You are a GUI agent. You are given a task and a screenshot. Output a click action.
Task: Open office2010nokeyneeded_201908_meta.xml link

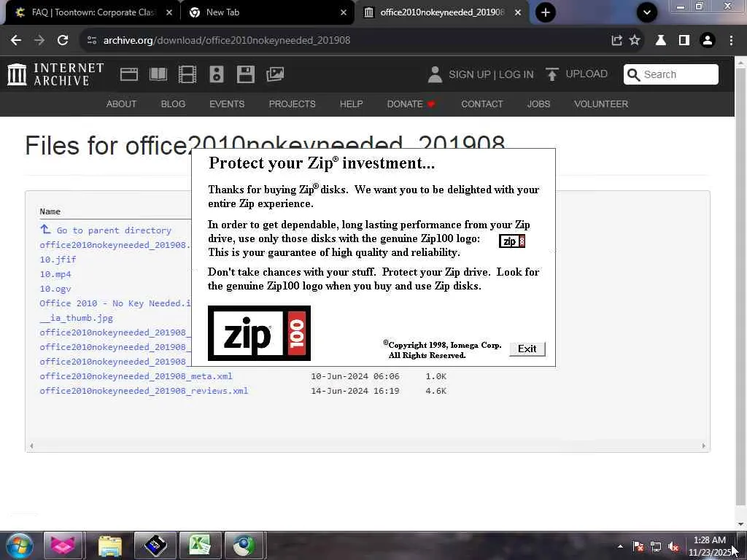click(136, 376)
